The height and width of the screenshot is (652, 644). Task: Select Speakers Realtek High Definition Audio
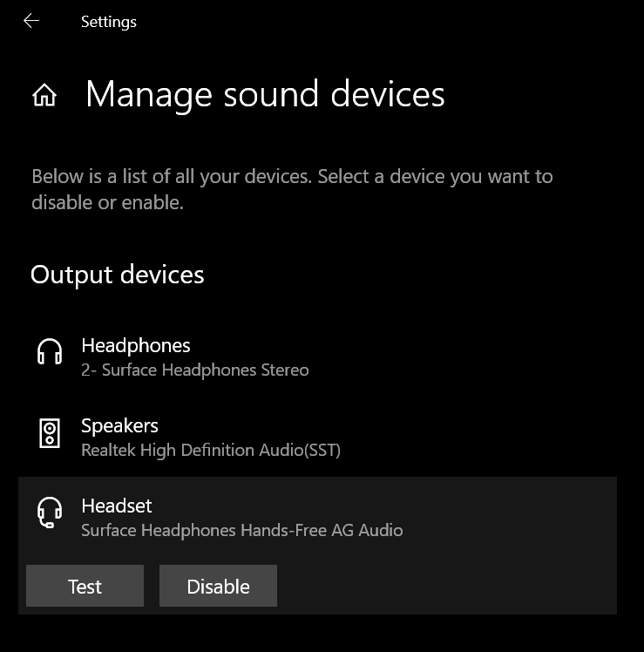317,438
